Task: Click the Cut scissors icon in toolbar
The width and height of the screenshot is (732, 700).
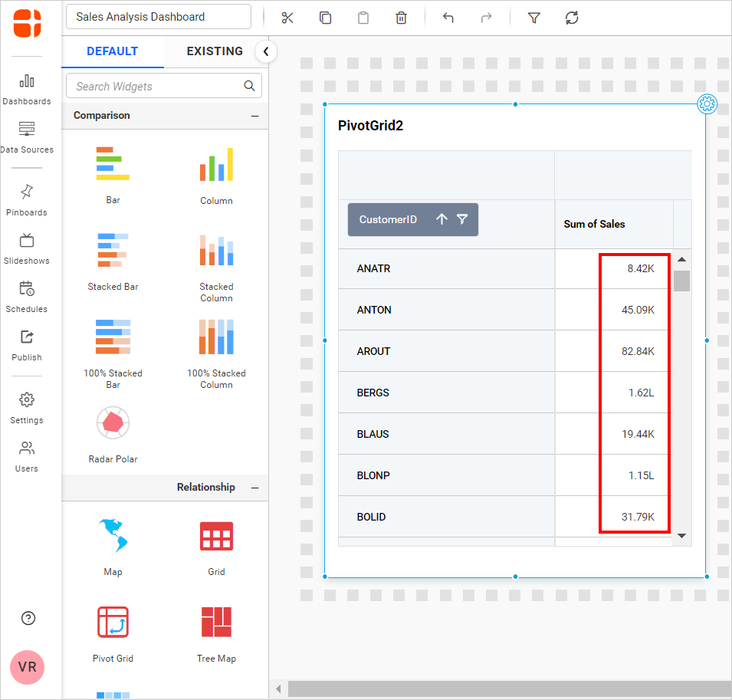Action: pyautogui.click(x=287, y=18)
